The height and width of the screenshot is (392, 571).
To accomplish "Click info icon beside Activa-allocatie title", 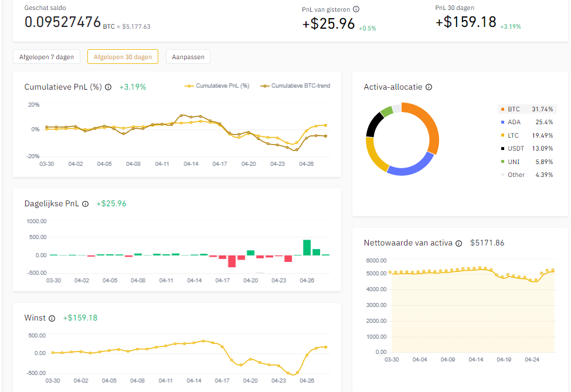I will click(429, 87).
